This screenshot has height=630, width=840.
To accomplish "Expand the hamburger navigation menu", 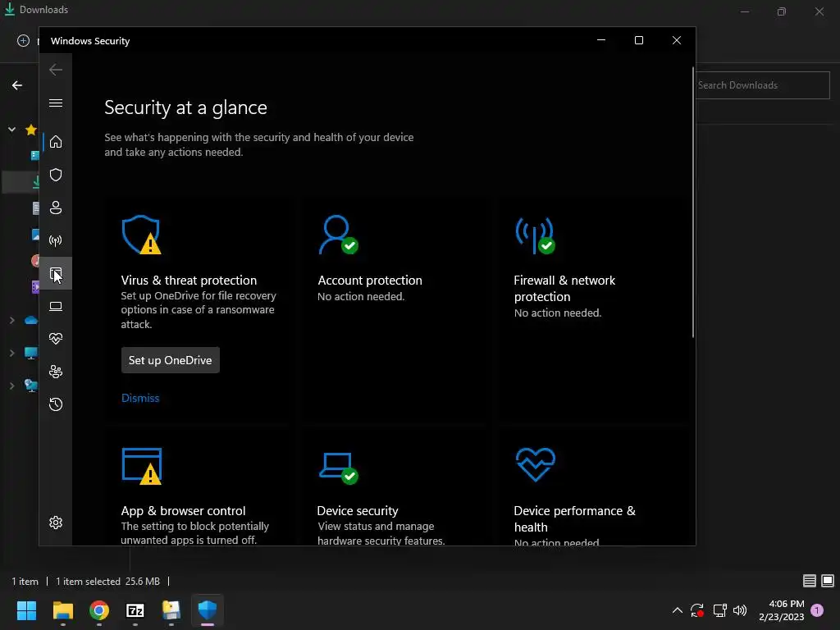I will [56, 103].
